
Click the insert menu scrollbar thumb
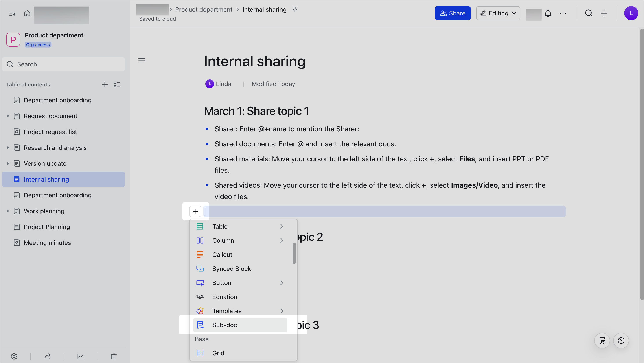[294, 253]
